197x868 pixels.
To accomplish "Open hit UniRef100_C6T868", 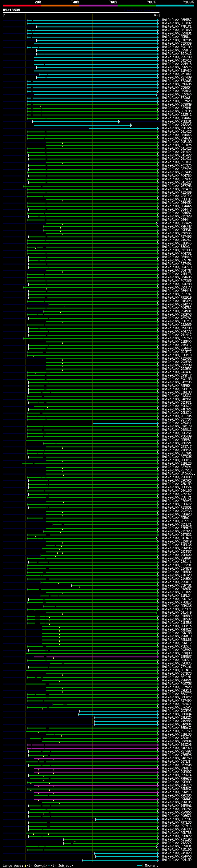I will 176,30.
